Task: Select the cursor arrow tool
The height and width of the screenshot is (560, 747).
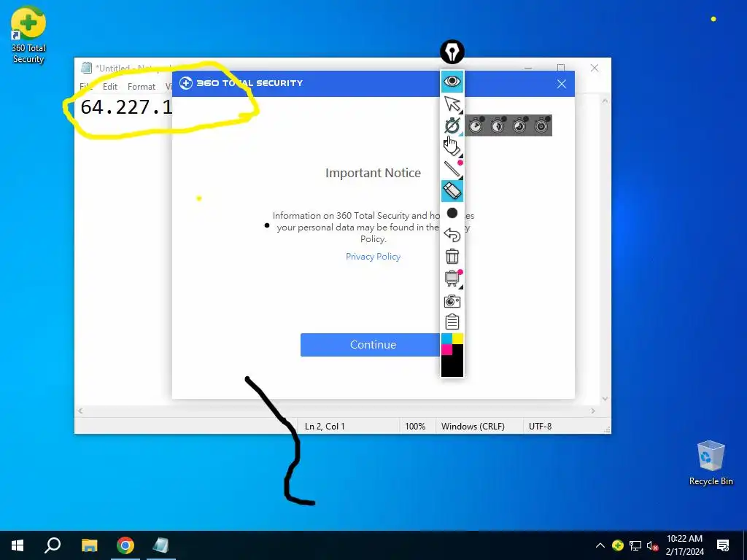Action: 452,104
